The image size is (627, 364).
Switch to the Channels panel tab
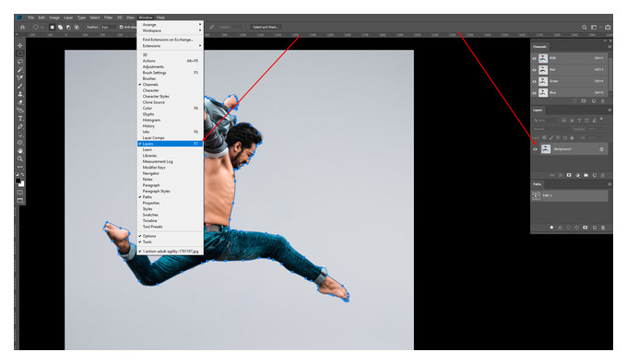(x=539, y=47)
